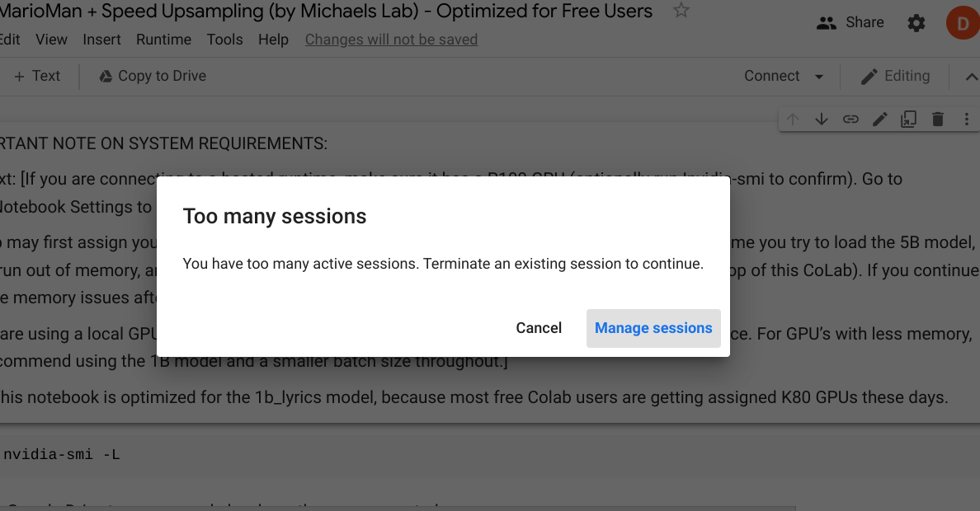Click the Manage sessions button
This screenshot has width=980, height=511.
tap(653, 327)
